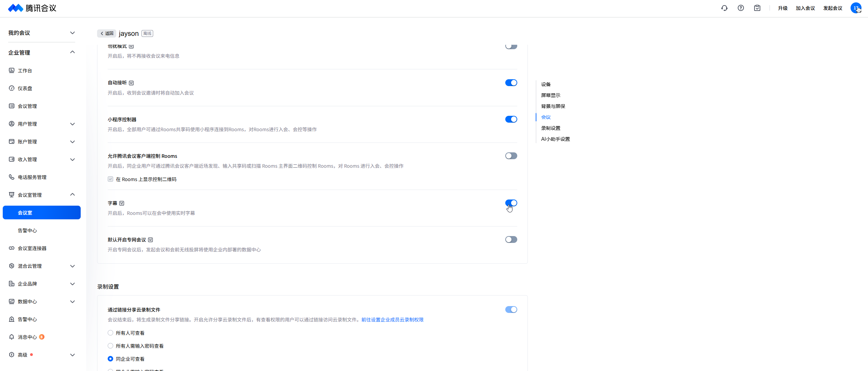Select the 所有人可查看 radio option
Image resolution: width=868 pixels, height=371 pixels.
pos(110,333)
